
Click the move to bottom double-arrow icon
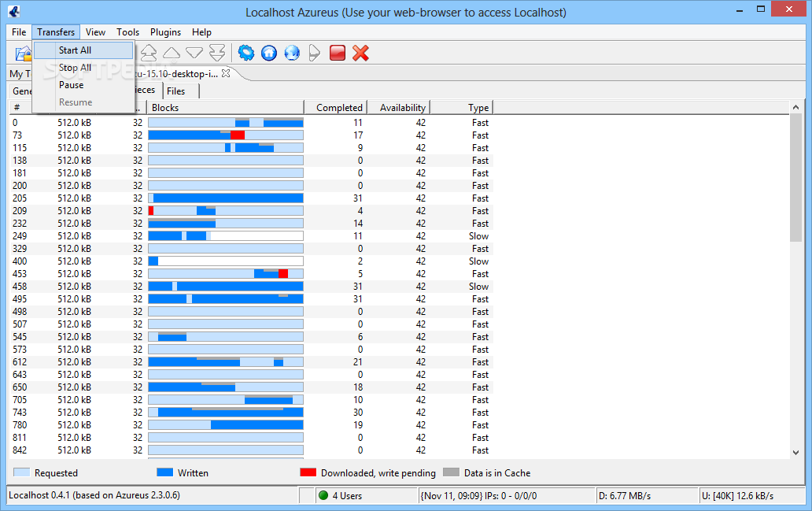coord(217,52)
